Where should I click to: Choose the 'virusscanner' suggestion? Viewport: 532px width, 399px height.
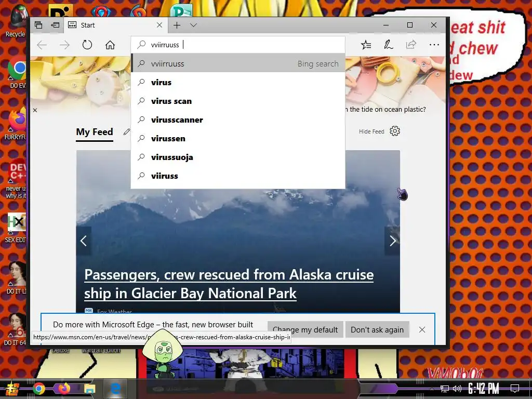pyautogui.click(x=238, y=120)
